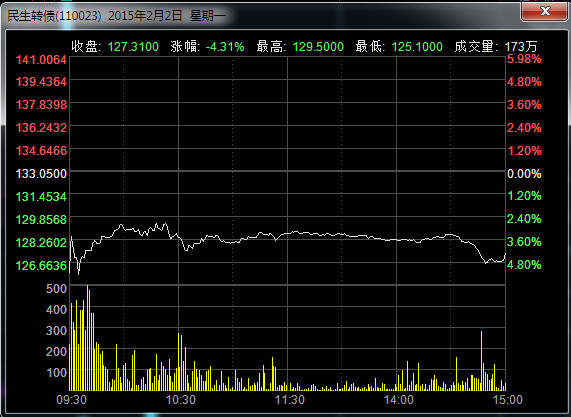Click the 成交量 173万 figure
The image size is (571, 417).
tap(521, 47)
